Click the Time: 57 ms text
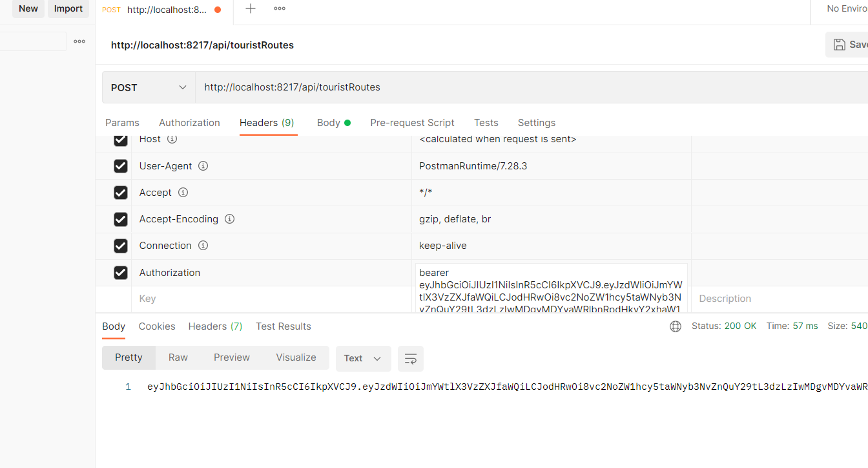 (x=792, y=326)
